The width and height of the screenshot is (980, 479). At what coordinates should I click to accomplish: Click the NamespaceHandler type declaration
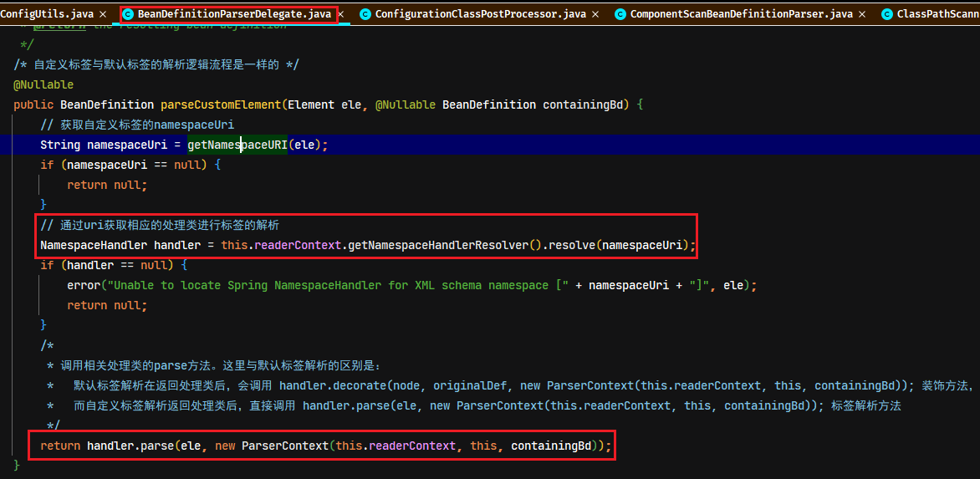94,246
